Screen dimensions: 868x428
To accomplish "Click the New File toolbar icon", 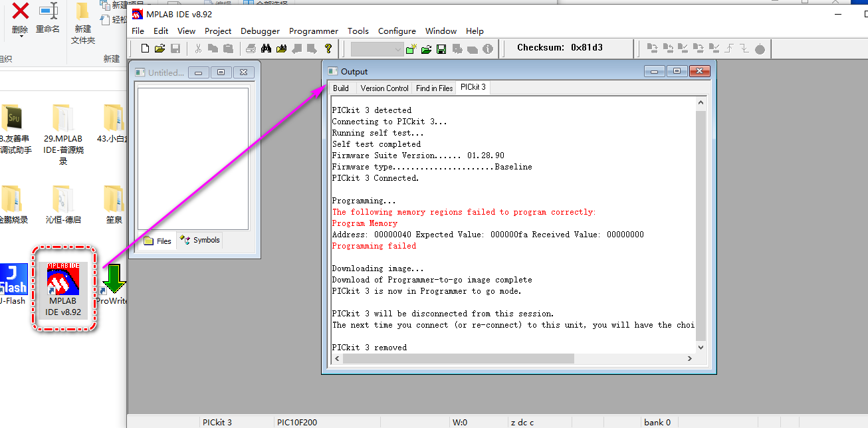I will (x=146, y=49).
